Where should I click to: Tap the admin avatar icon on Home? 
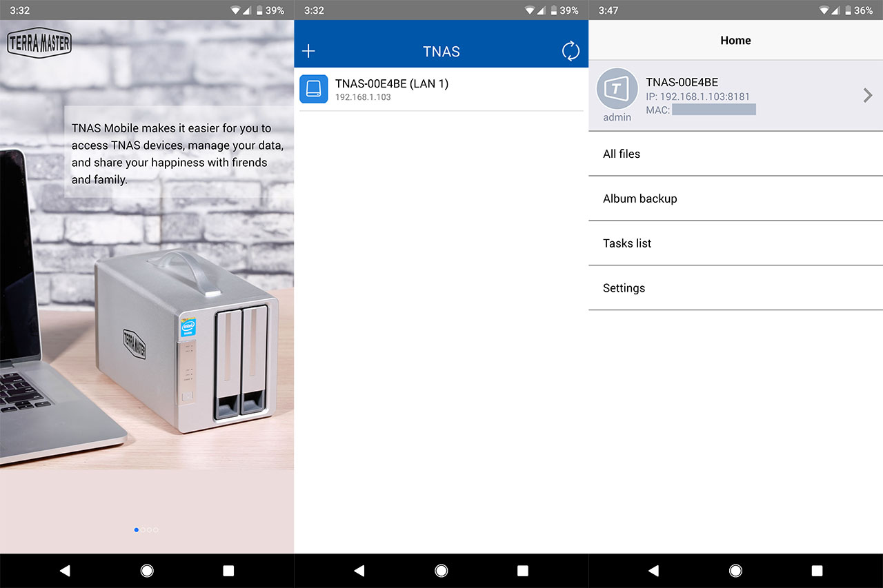pos(617,88)
